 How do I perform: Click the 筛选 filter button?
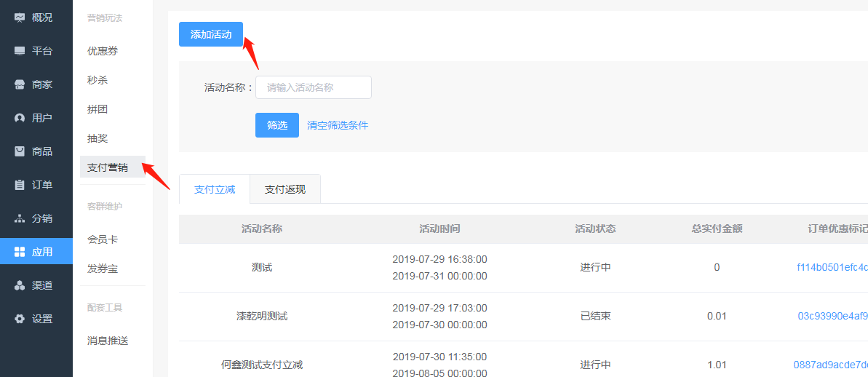click(x=276, y=125)
